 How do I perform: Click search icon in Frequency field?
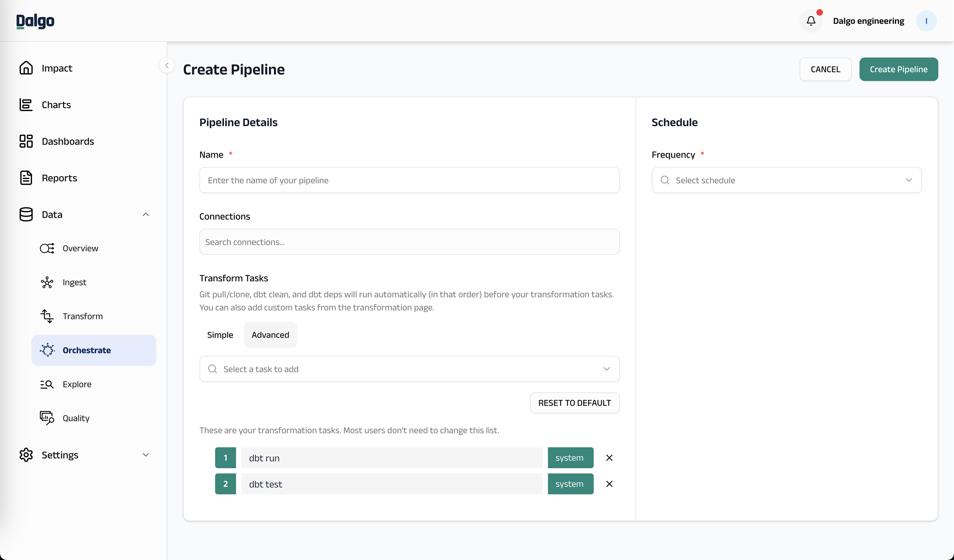tap(665, 180)
